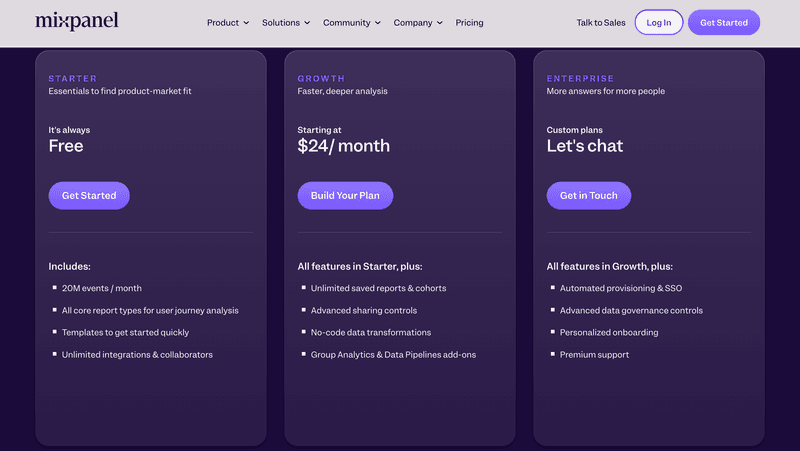800x451 pixels.
Task: Click 'Advanced sharing controls' item
Action: point(364,310)
